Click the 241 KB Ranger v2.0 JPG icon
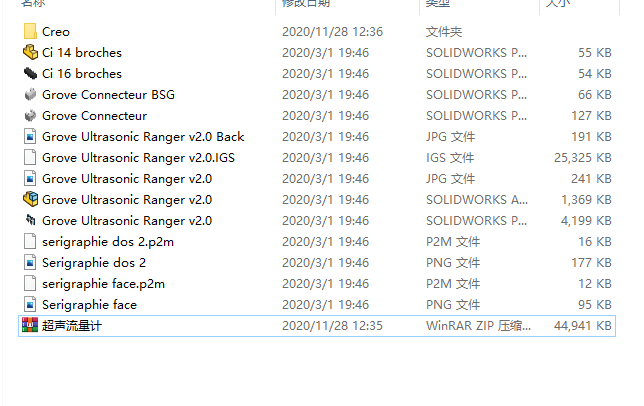 pyautogui.click(x=30, y=179)
